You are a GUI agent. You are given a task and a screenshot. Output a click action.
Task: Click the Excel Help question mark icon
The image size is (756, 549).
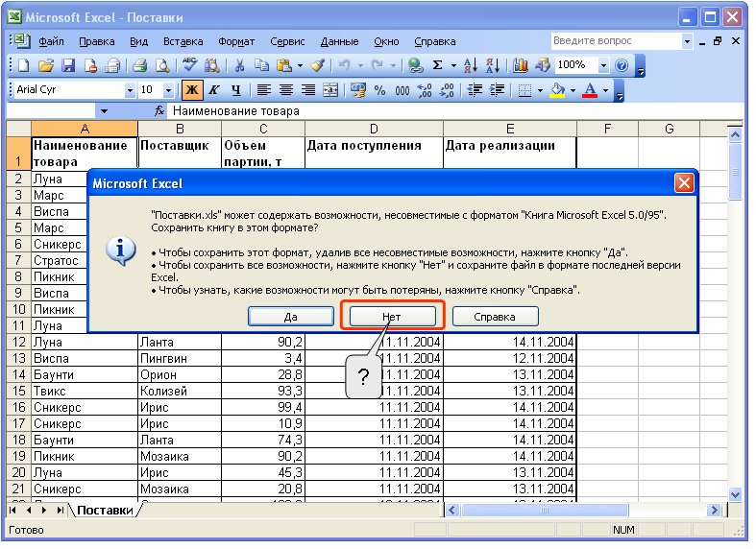(622, 65)
